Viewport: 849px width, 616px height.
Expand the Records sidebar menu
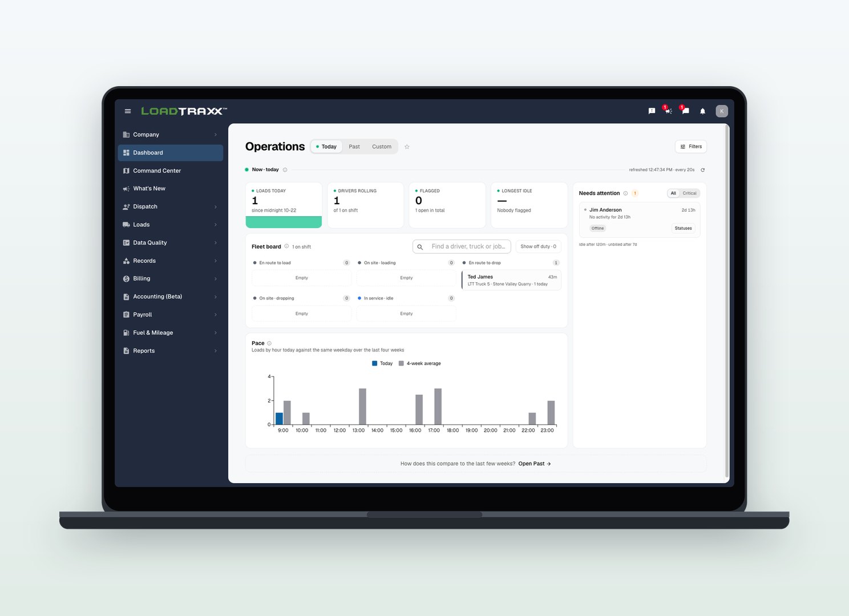[170, 261]
